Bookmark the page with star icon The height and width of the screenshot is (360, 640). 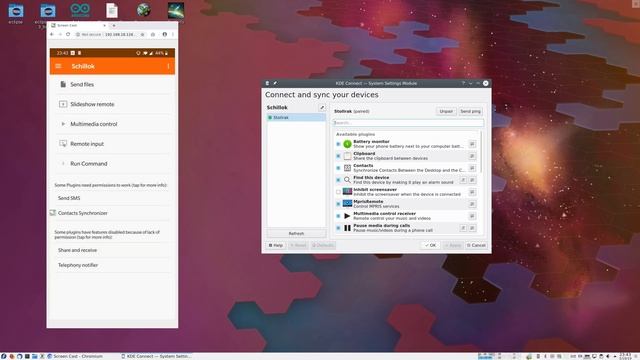(x=142, y=35)
